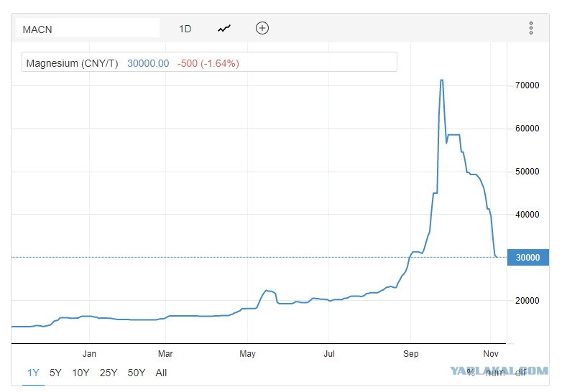This screenshot has height=392, width=567.
Task: Switch to the 5Y time range
Action: (x=55, y=373)
